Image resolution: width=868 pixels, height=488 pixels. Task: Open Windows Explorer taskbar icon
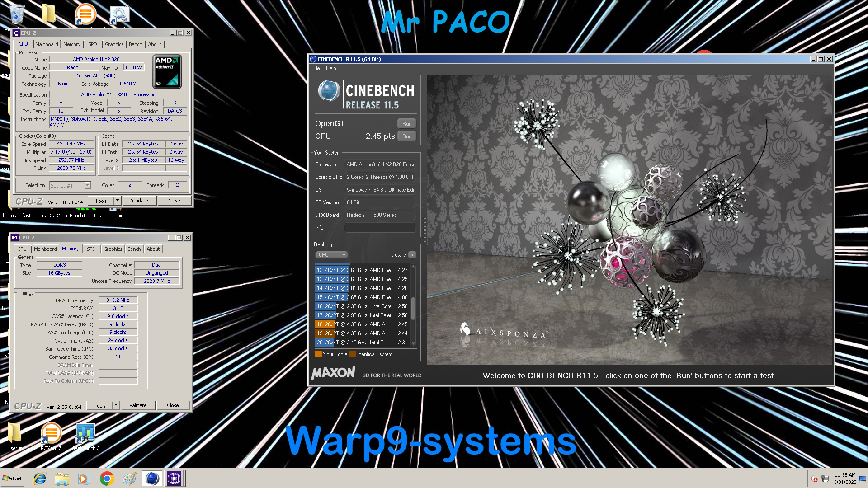click(x=62, y=479)
